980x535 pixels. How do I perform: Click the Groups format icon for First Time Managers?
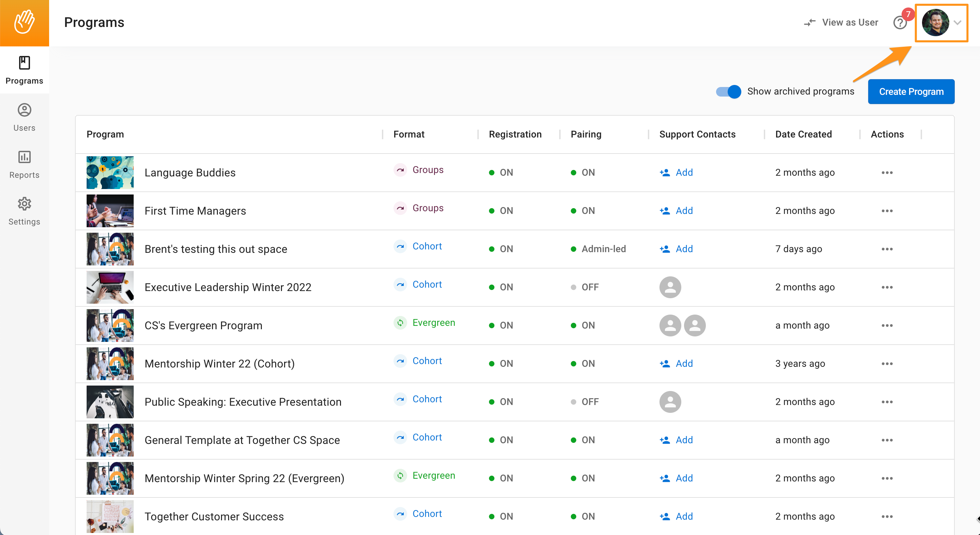click(400, 208)
